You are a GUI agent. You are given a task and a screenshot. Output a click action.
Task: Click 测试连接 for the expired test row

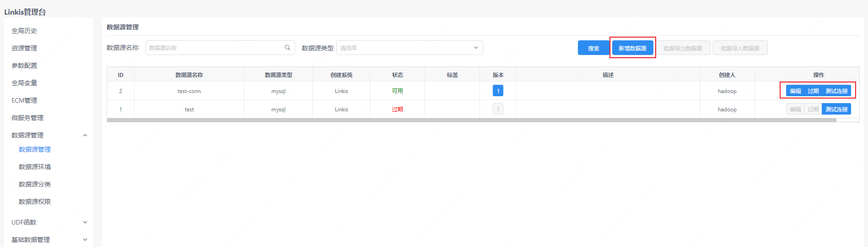click(x=836, y=109)
